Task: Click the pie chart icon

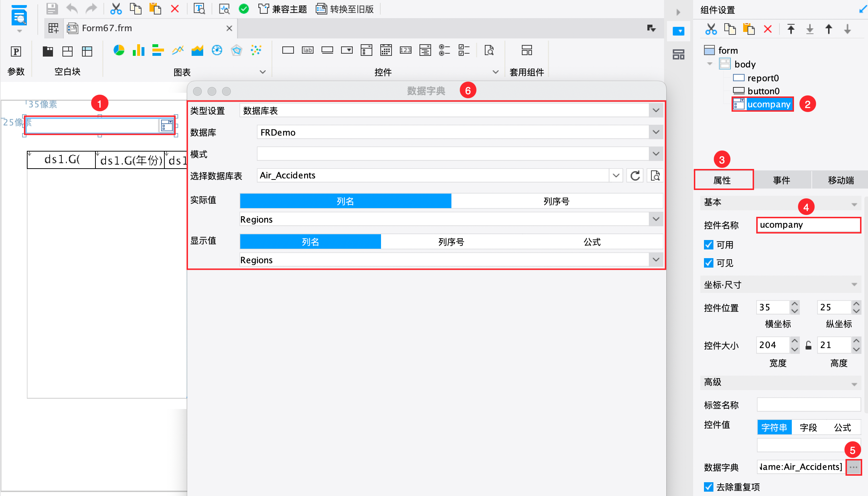Action: (119, 50)
